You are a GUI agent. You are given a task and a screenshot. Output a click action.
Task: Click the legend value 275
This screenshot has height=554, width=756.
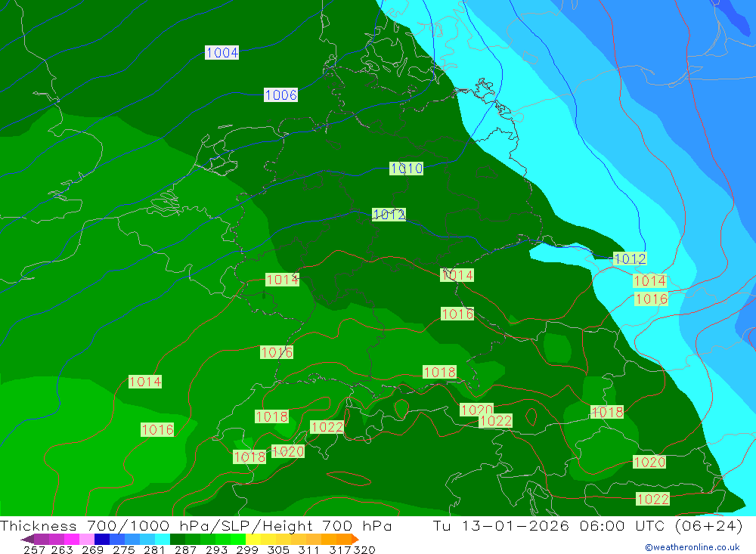tap(123, 550)
